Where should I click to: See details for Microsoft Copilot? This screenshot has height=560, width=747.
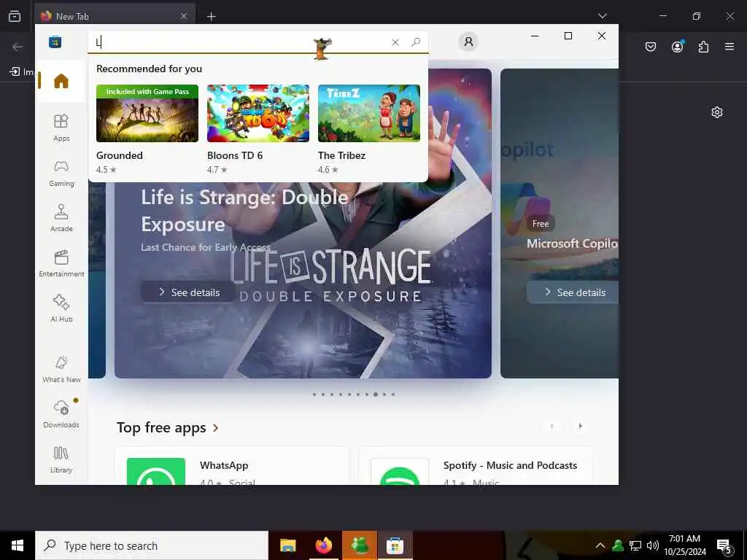point(573,292)
